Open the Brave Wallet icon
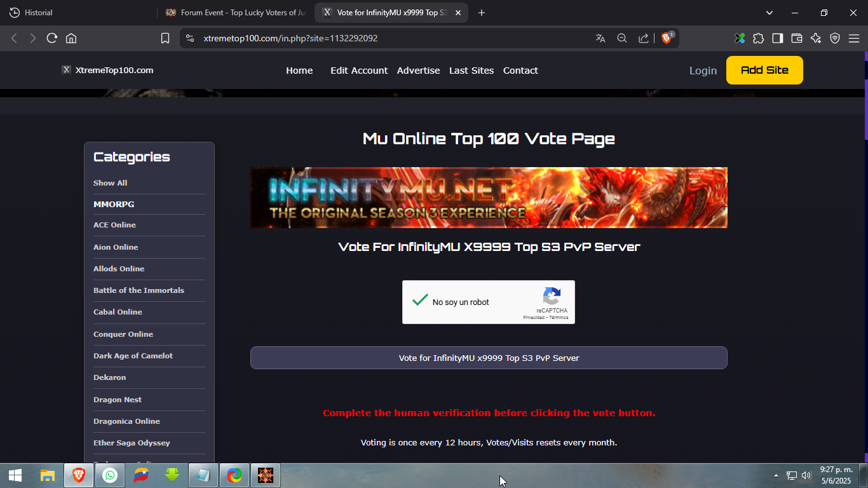This screenshot has height=488, width=868. 797,38
